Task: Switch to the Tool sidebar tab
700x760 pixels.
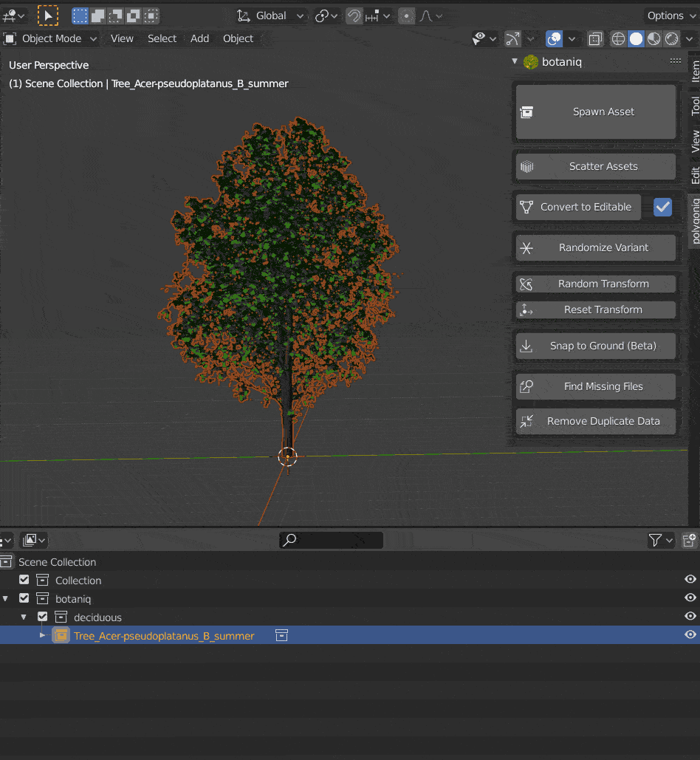Action: [695, 106]
